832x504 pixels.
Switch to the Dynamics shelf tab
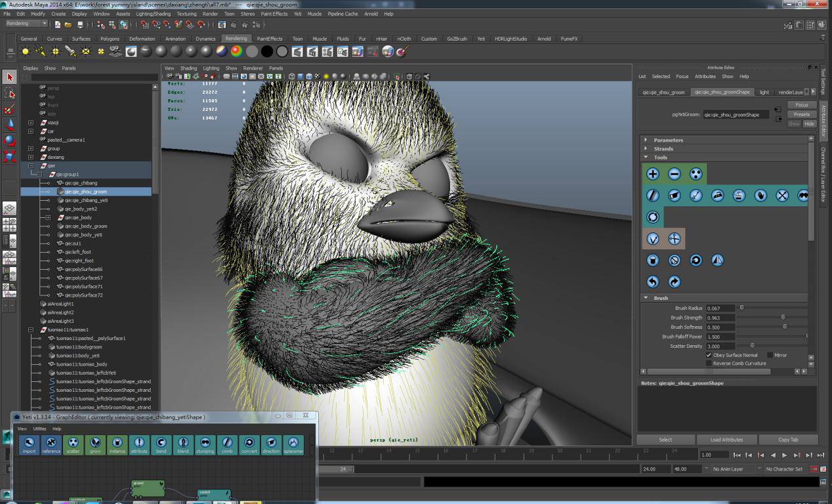pyautogui.click(x=205, y=39)
